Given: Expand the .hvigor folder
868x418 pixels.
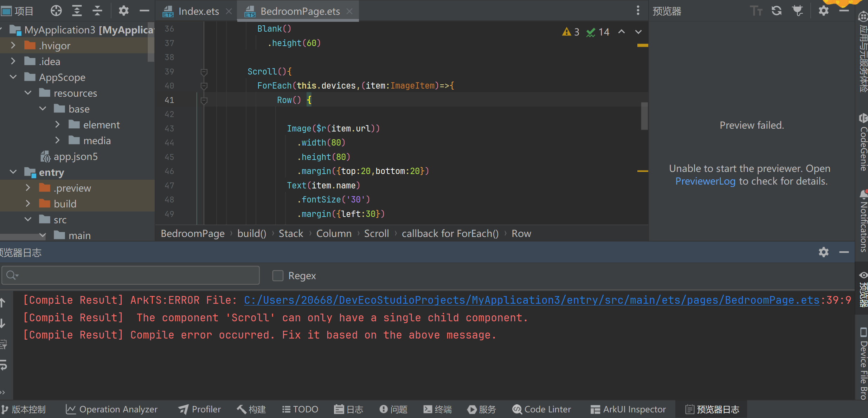Looking at the screenshot, I should [x=13, y=45].
